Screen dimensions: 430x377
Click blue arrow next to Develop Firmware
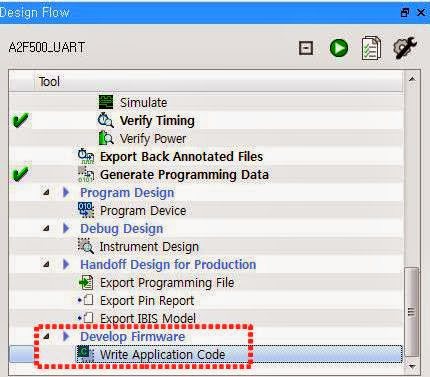pos(66,336)
